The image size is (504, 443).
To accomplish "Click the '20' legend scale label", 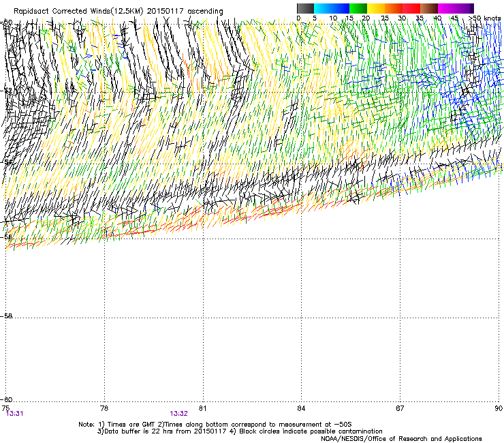I will pyautogui.click(x=366, y=18).
